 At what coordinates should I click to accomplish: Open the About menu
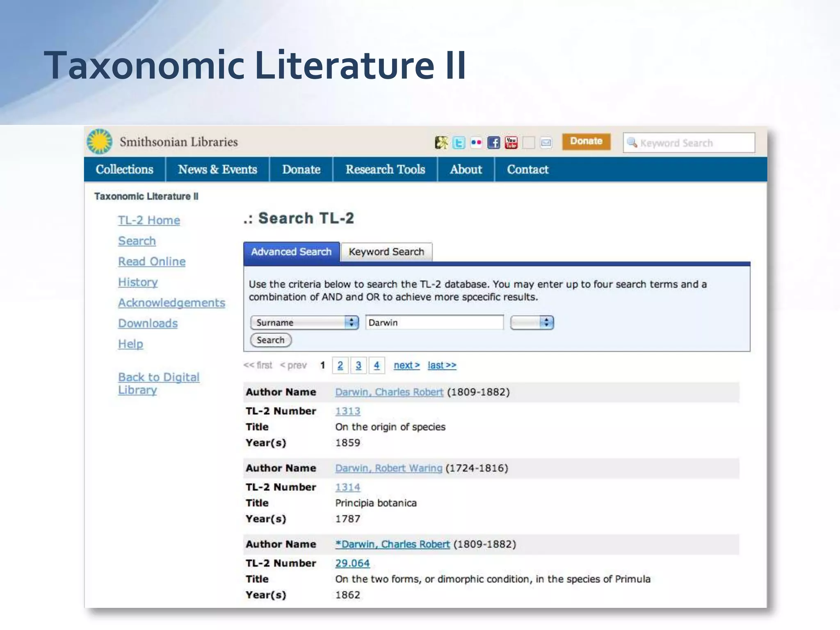466,169
